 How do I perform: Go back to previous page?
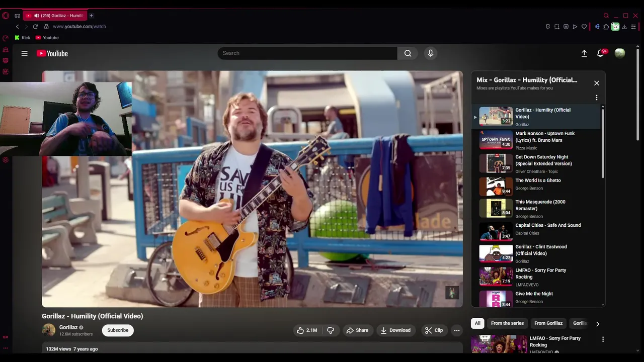tap(17, 27)
